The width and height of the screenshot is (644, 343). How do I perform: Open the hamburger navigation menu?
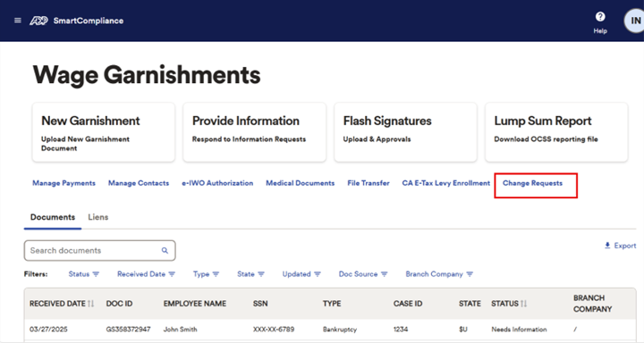point(18,21)
